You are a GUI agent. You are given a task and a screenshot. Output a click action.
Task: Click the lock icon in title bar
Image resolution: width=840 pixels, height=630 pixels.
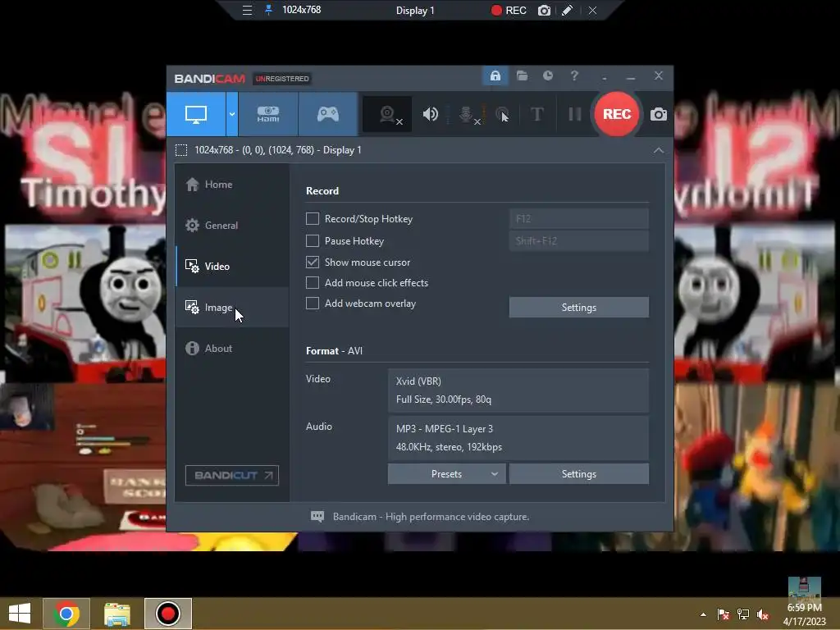(x=495, y=76)
